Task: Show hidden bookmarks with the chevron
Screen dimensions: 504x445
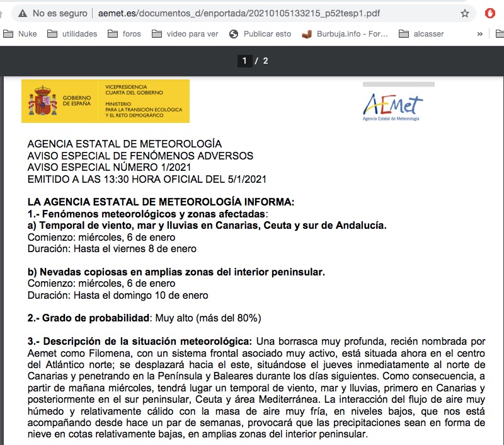Action: 480,34
